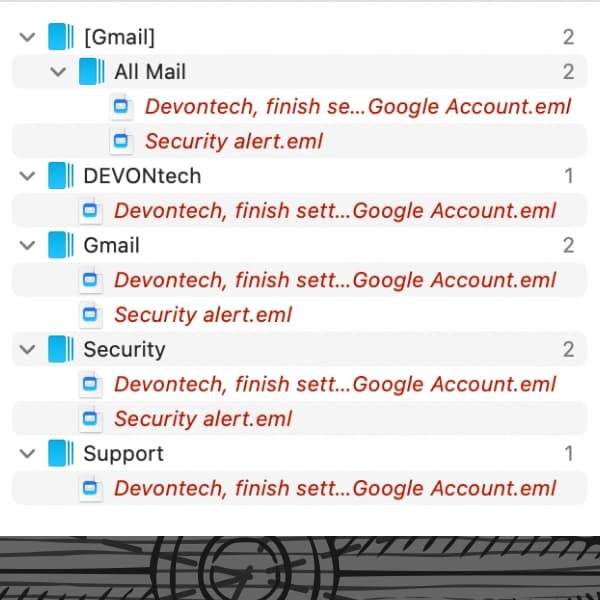Select the Gmail group name label

[x=111, y=245]
